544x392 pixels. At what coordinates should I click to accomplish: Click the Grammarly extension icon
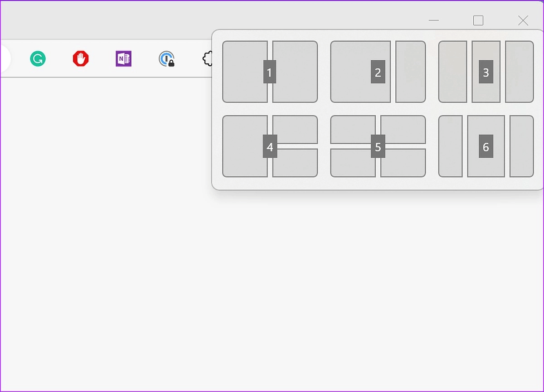point(38,59)
